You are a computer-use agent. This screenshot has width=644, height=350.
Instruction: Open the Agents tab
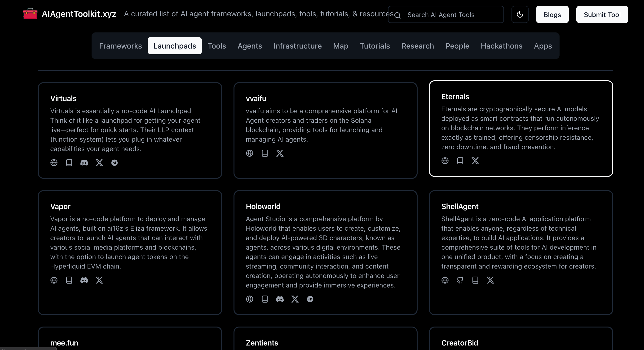(250, 46)
